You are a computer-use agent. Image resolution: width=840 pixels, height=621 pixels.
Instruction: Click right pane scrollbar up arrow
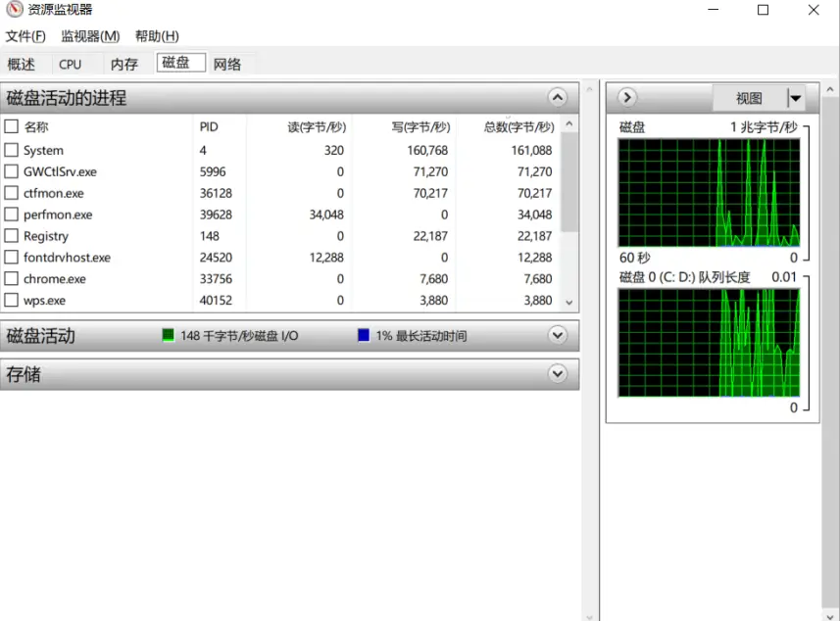click(830, 89)
